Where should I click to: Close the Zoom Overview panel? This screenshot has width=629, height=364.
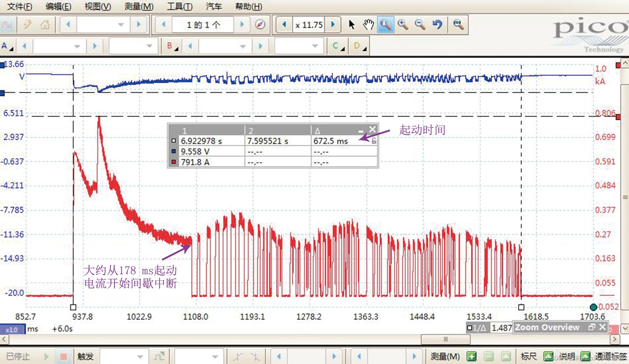tap(602, 327)
